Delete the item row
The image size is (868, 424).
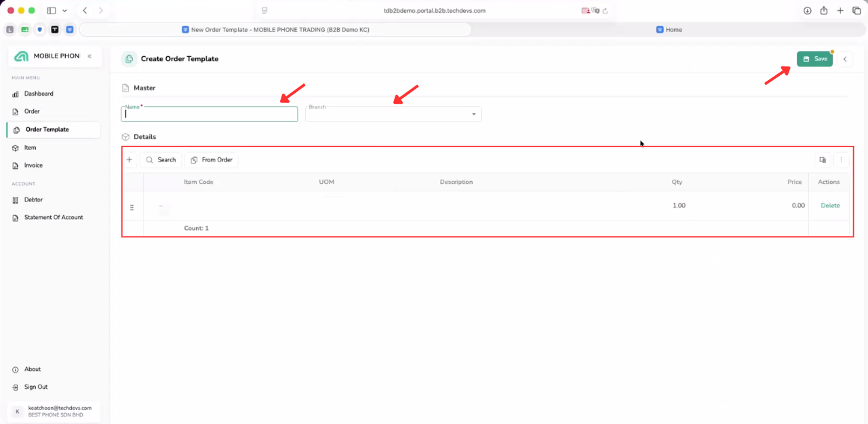[830, 206]
